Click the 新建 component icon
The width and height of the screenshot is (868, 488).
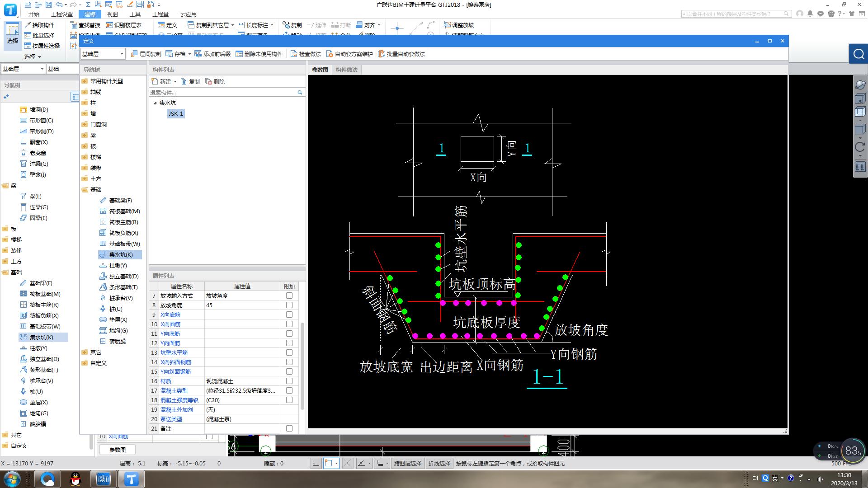[155, 81]
